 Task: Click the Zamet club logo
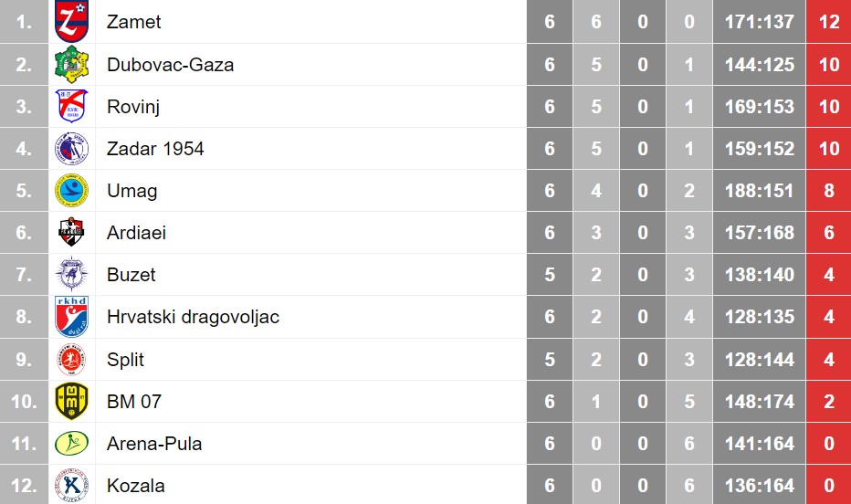point(71,21)
